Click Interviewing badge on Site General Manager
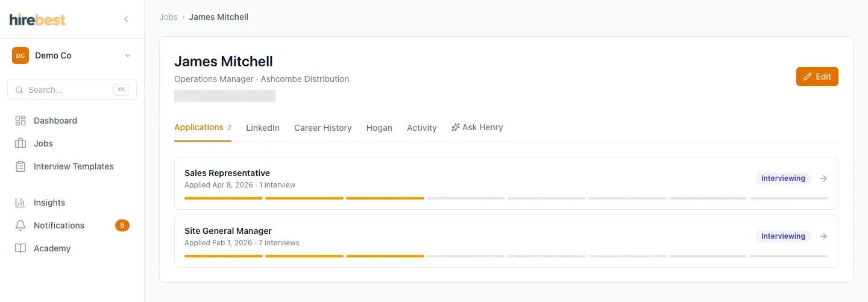This screenshot has width=868, height=302. (783, 236)
